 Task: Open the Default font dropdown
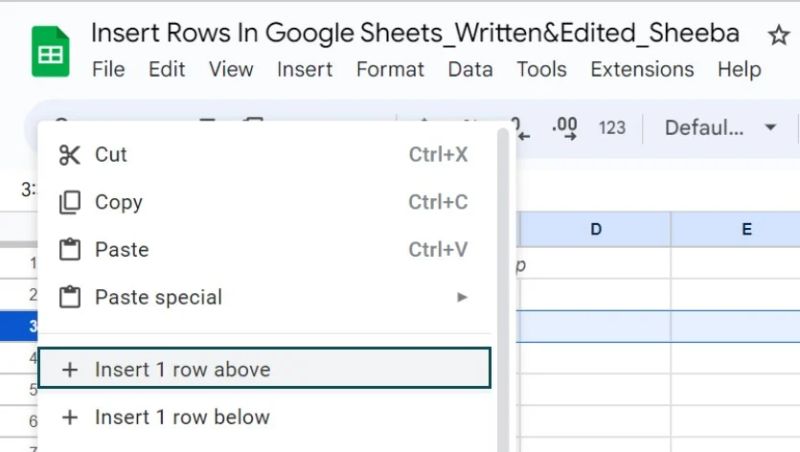point(720,128)
